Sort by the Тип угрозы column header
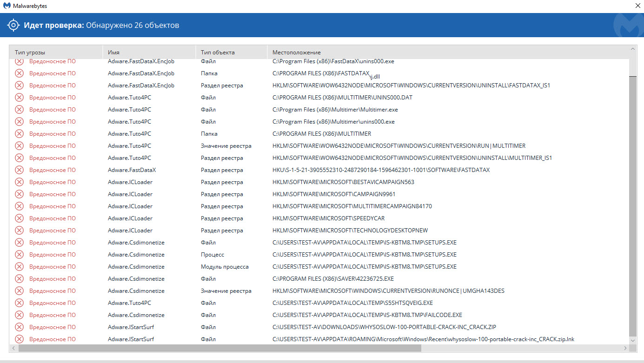 (x=56, y=53)
